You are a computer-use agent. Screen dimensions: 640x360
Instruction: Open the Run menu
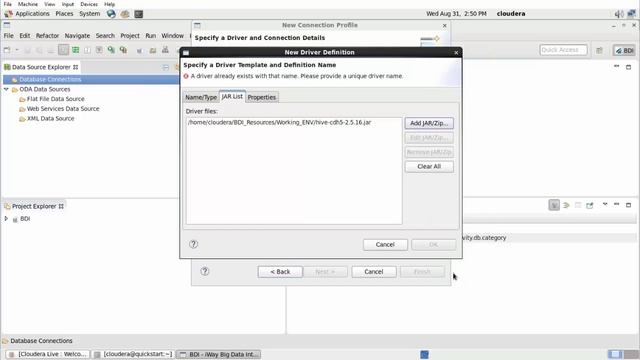(x=151, y=36)
